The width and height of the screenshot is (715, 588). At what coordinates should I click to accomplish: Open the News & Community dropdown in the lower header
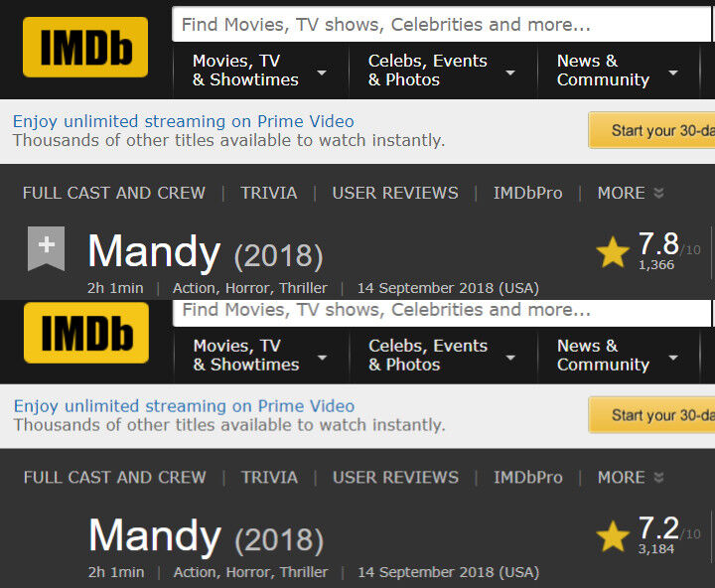coord(617,356)
